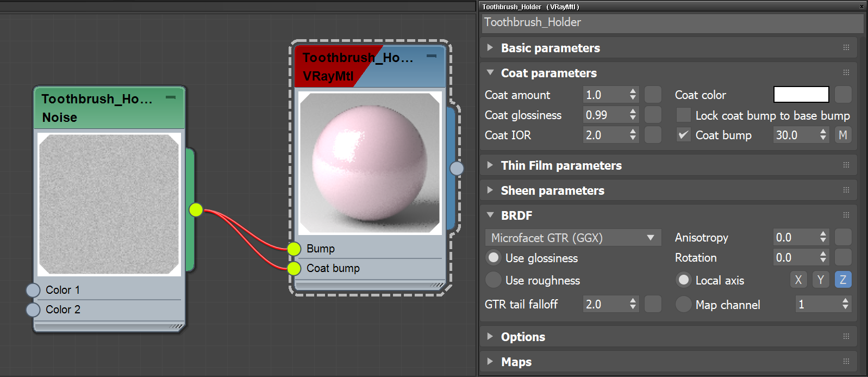Click the Coat glossiness value field
This screenshot has height=377, width=868.
pyautogui.click(x=605, y=115)
